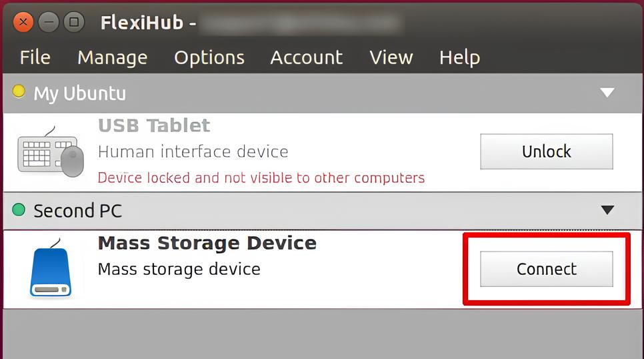Click the My Ubuntu group header label
This screenshot has width=644, height=359.
(x=79, y=93)
